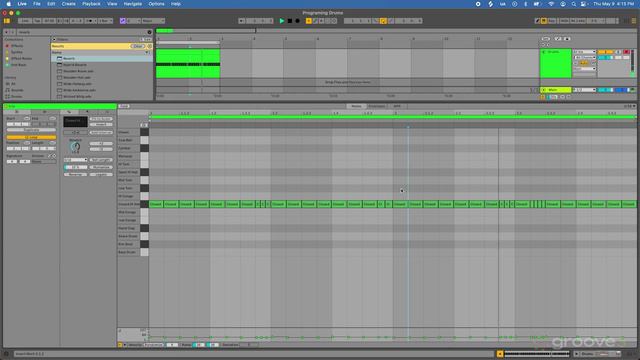The image size is (640, 360).
Task: Open Drums track input type dropdown
Action: [584, 52]
